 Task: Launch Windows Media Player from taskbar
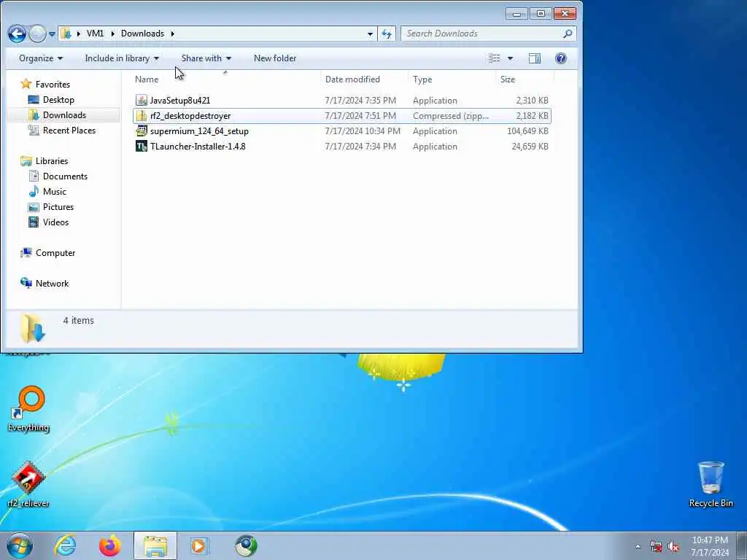199,545
